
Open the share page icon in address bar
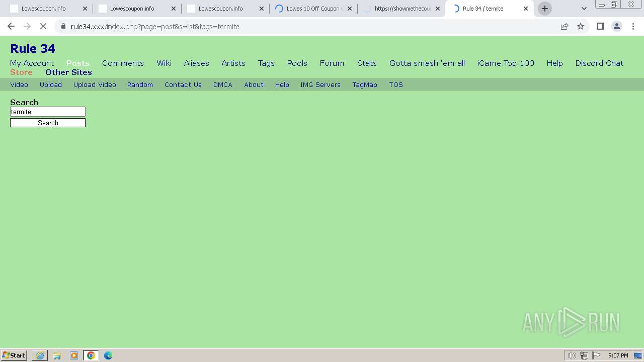[565, 26]
